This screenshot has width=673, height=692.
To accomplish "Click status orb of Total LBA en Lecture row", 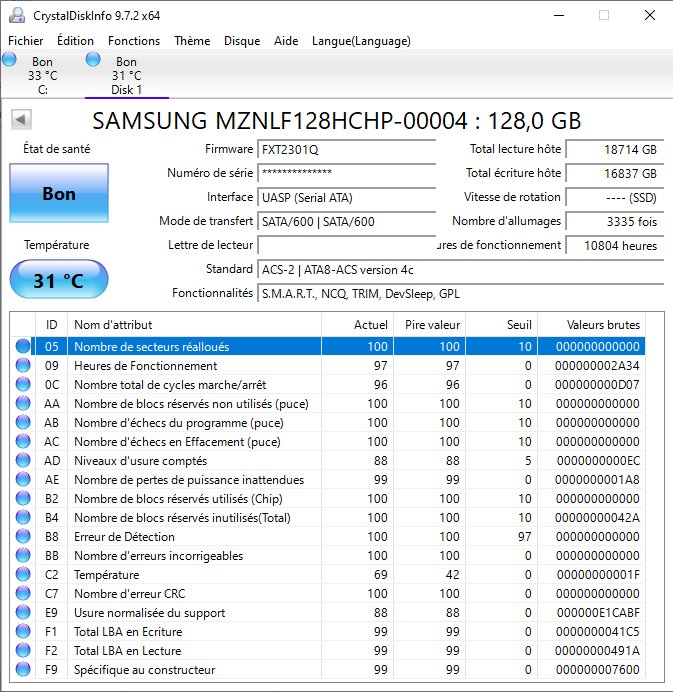I will (x=23, y=650).
